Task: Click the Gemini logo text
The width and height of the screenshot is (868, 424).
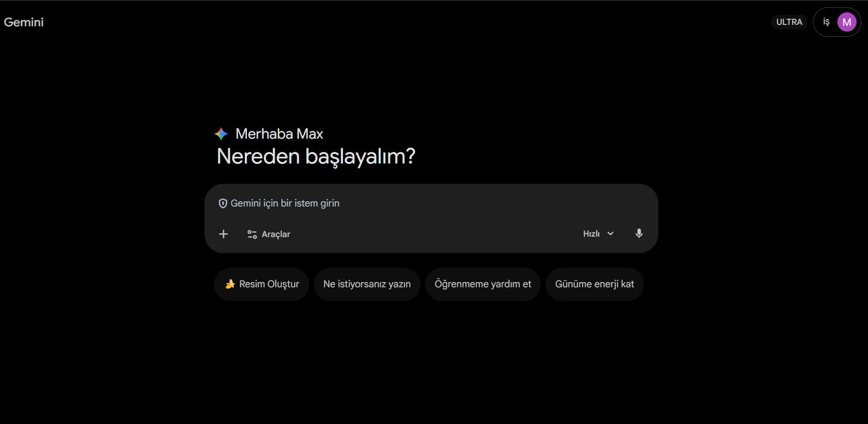Action: pyautogui.click(x=24, y=22)
